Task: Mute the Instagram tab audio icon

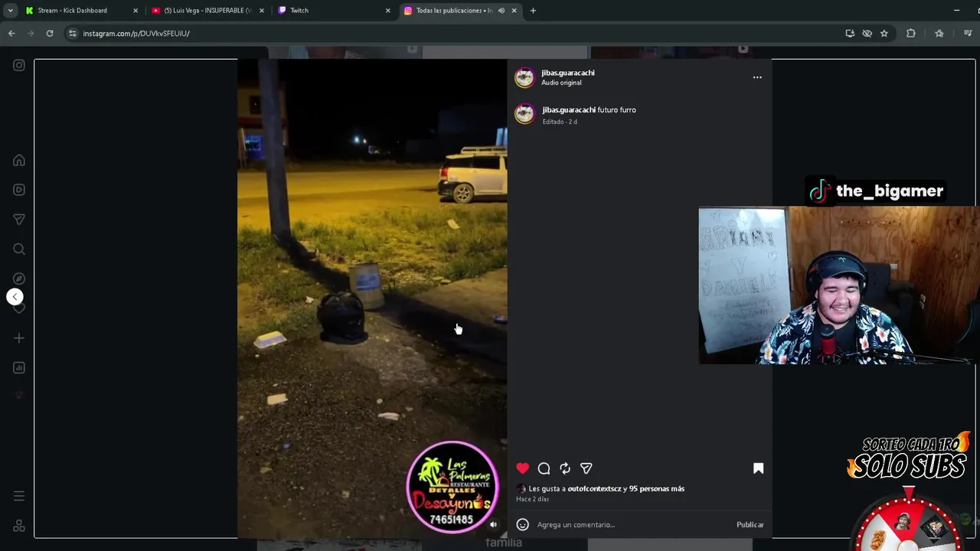Action: [x=501, y=11]
